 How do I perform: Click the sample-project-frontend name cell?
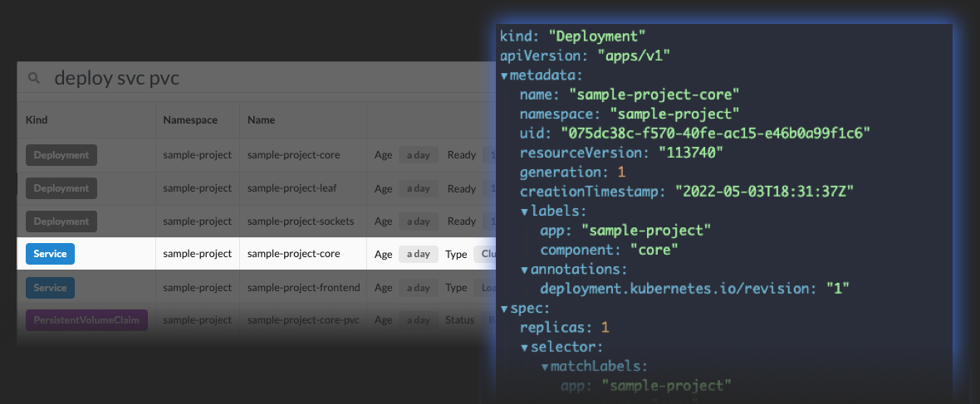coord(303,288)
